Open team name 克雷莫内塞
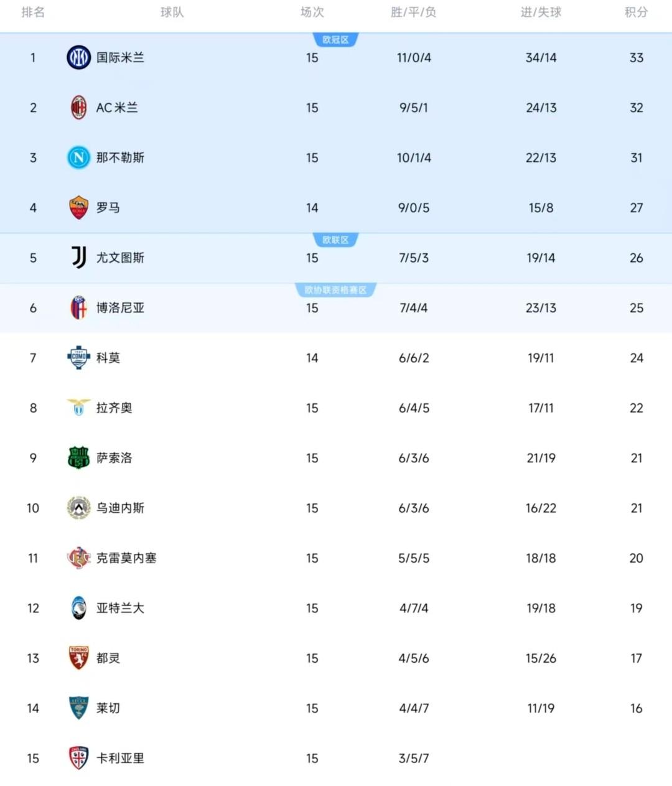672x786 pixels. point(126,558)
